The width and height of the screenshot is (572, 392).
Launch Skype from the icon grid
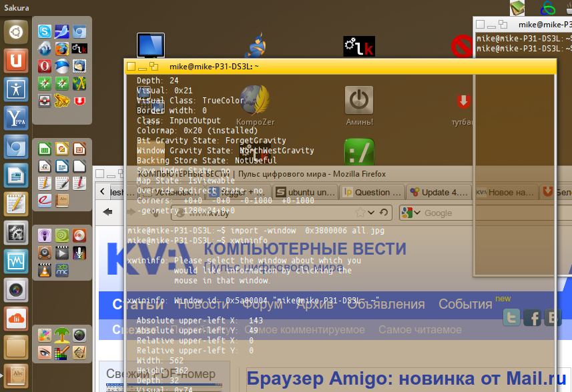[45, 31]
